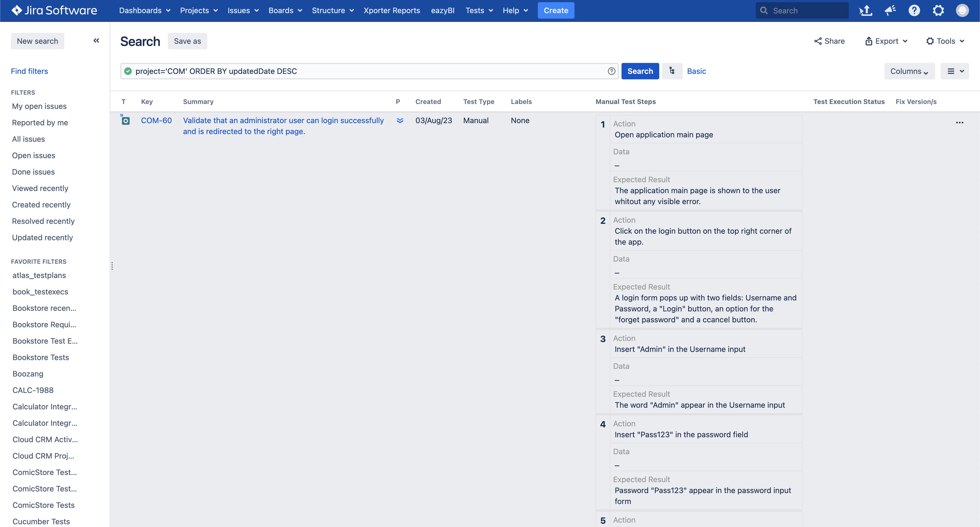The width and height of the screenshot is (980, 527).
Task: Click the COM-60 test issue type icon
Action: click(x=125, y=120)
